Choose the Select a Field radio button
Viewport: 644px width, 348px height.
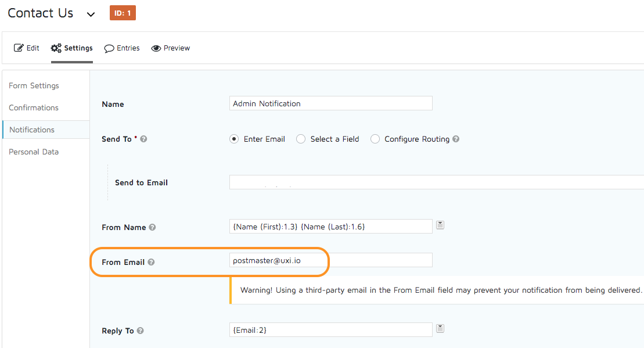[x=301, y=139]
